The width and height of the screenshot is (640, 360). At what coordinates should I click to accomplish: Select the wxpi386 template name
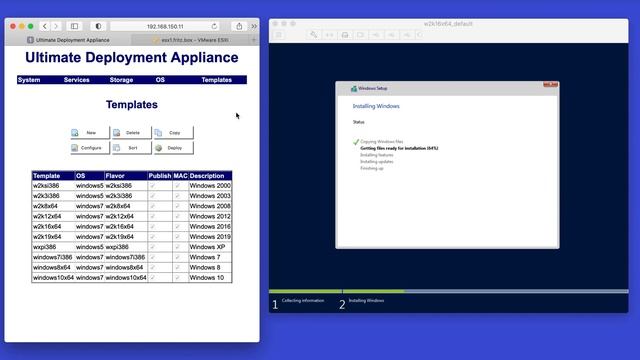(x=44, y=247)
